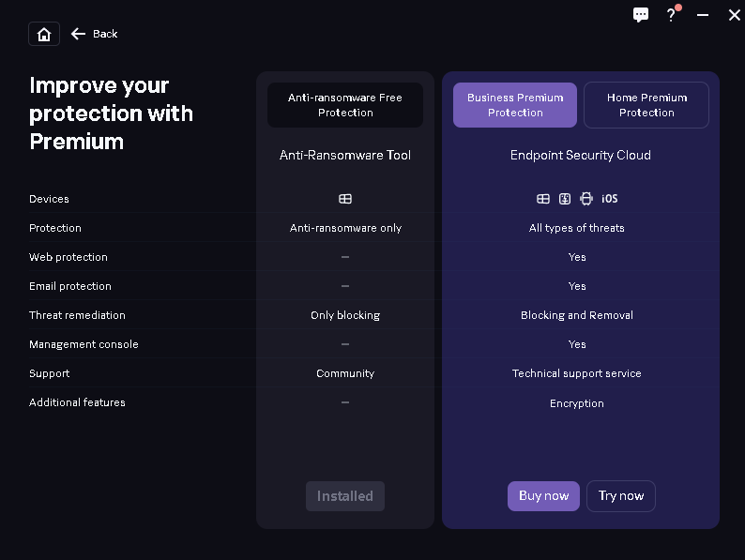Click the Windows icon under Anti-Ransomware Tool
This screenshot has width=745, height=560.
345,199
